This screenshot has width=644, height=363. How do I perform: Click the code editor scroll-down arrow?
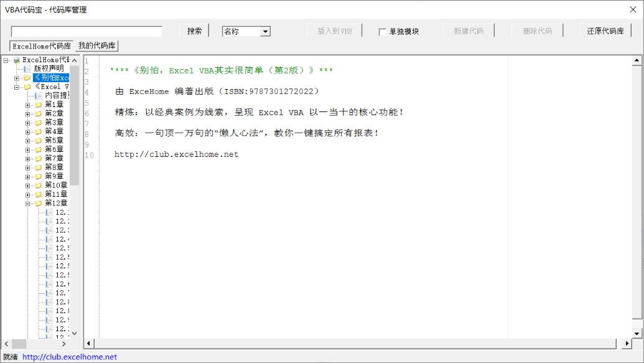pyautogui.click(x=637, y=333)
